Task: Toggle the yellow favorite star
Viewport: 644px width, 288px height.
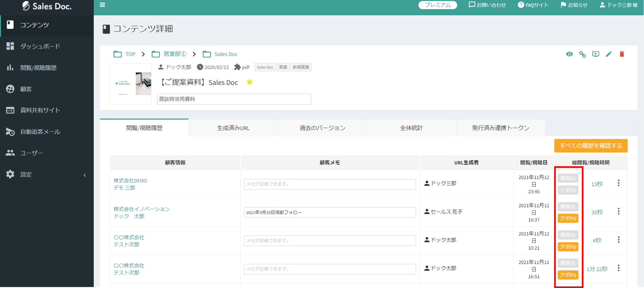Action: (x=250, y=82)
